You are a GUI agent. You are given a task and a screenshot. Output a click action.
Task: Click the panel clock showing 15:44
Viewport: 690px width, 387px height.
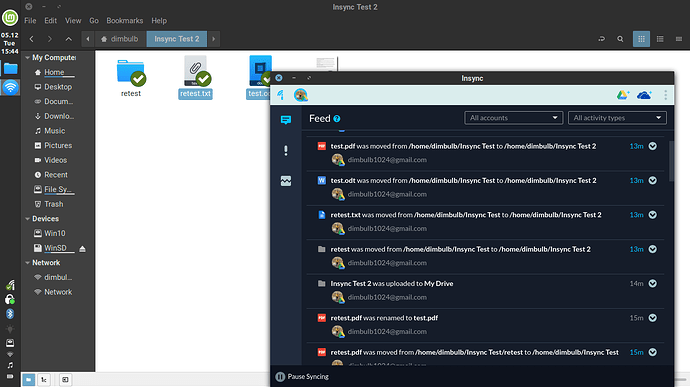(10, 43)
